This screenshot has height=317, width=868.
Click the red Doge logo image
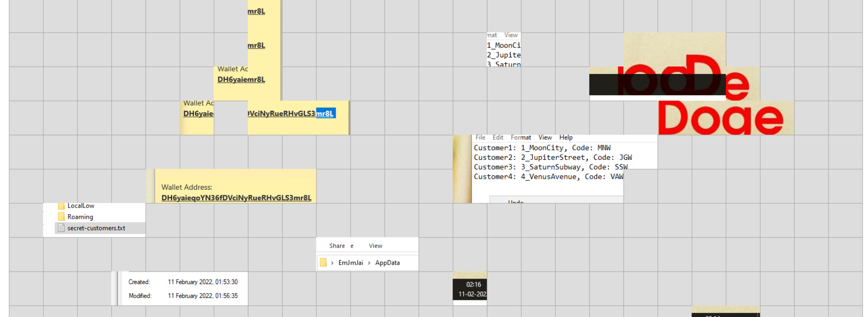click(x=720, y=118)
